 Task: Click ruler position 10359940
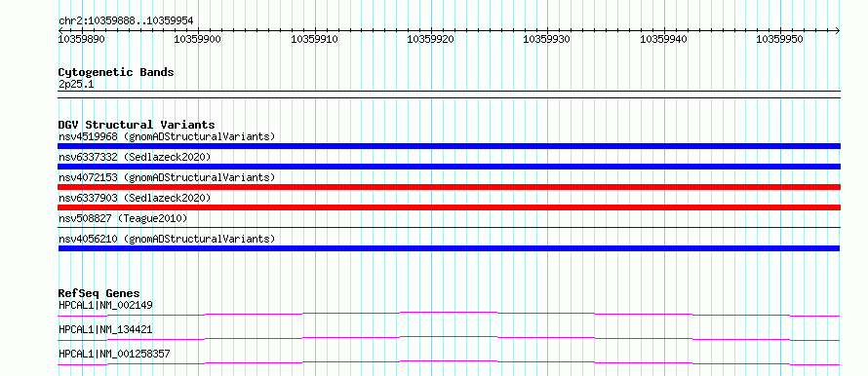tap(664, 39)
